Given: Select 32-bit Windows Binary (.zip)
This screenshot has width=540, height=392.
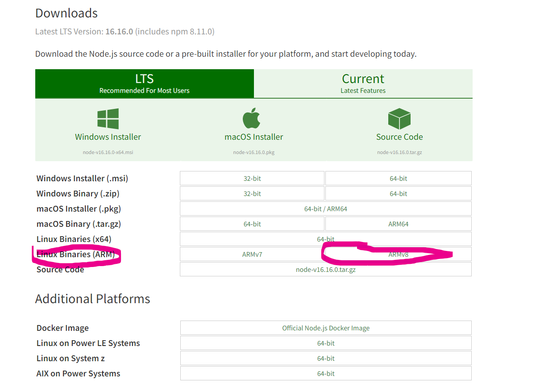Looking at the screenshot, I should (x=252, y=194).
